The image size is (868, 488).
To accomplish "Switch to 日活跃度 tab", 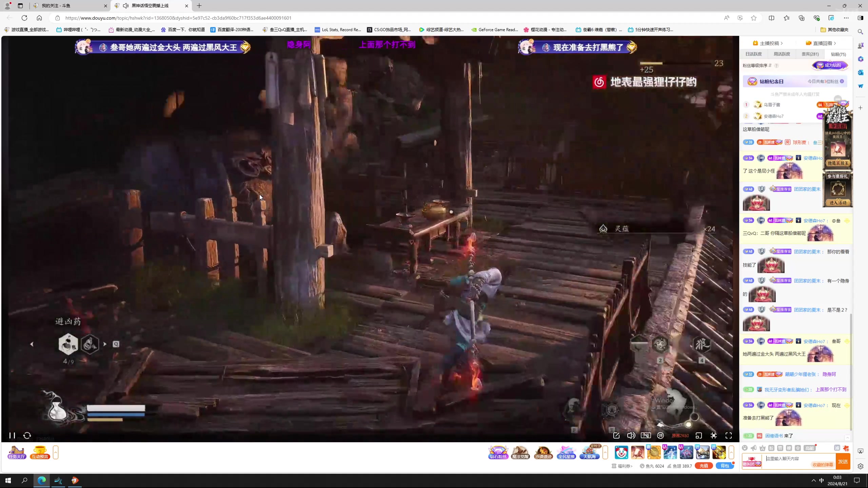I will click(x=753, y=54).
